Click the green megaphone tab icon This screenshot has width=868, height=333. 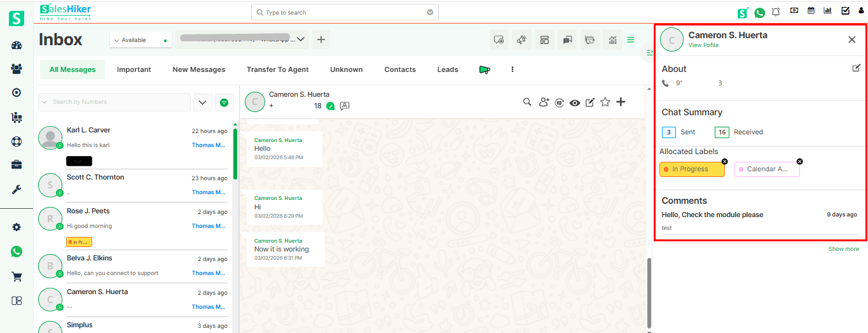pos(485,69)
